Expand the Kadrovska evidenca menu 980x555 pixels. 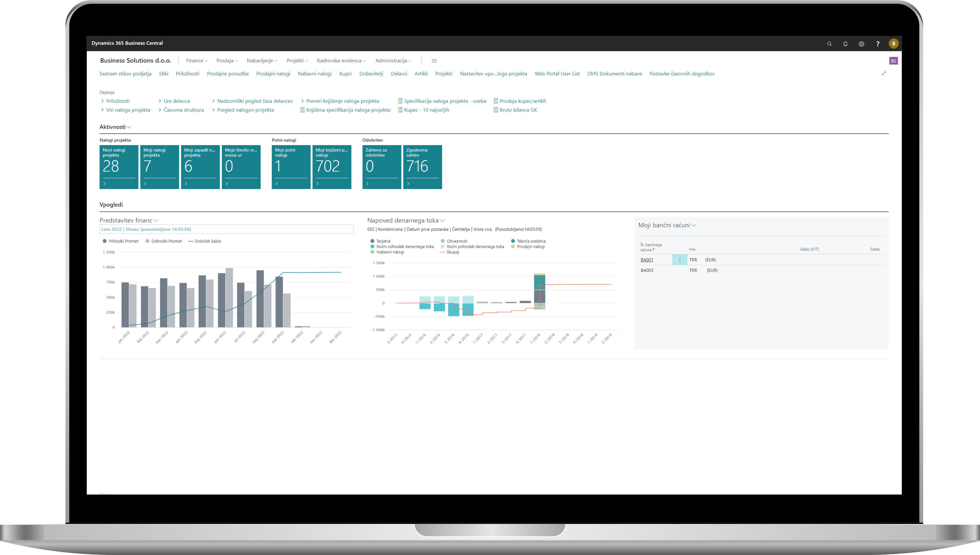point(341,61)
